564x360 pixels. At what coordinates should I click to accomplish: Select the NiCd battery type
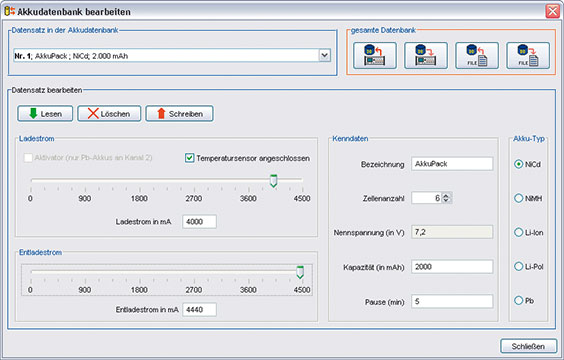(518, 164)
